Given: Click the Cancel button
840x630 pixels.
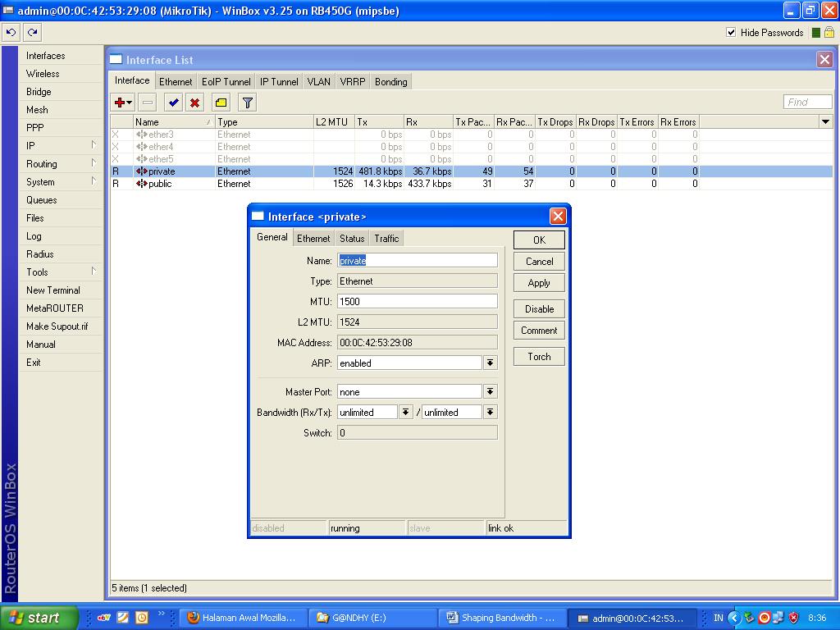Looking at the screenshot, I should pyautogui.click(x=539, y=262).
